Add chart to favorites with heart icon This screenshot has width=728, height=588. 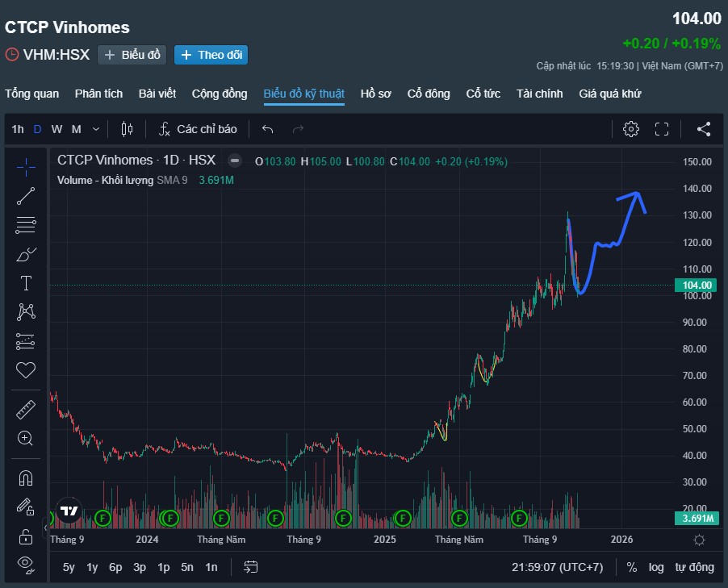pyautogui.click(x=26, y=370)
